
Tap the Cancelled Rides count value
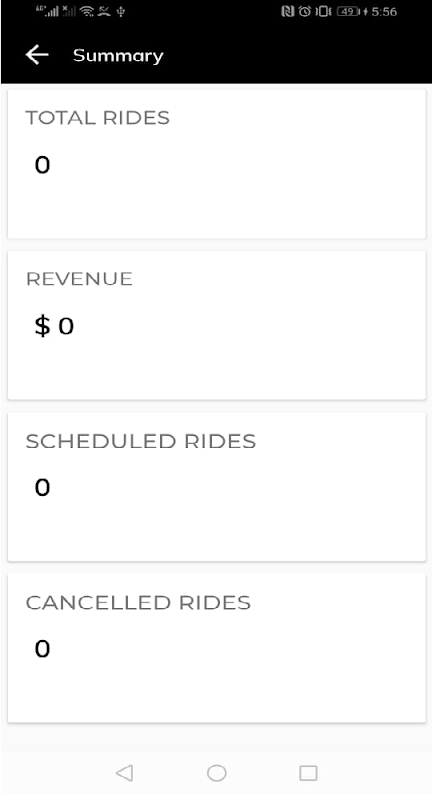click(42, 649)
